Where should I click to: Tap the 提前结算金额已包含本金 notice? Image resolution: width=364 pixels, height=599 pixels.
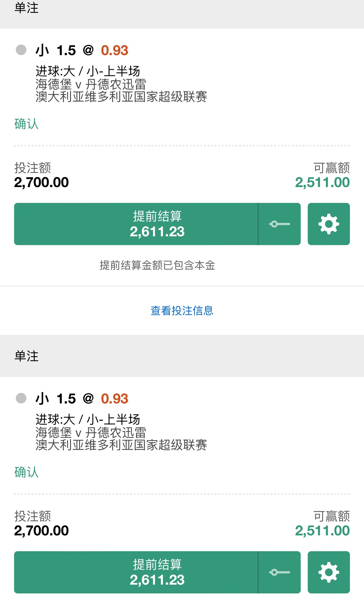click(157, 265)
